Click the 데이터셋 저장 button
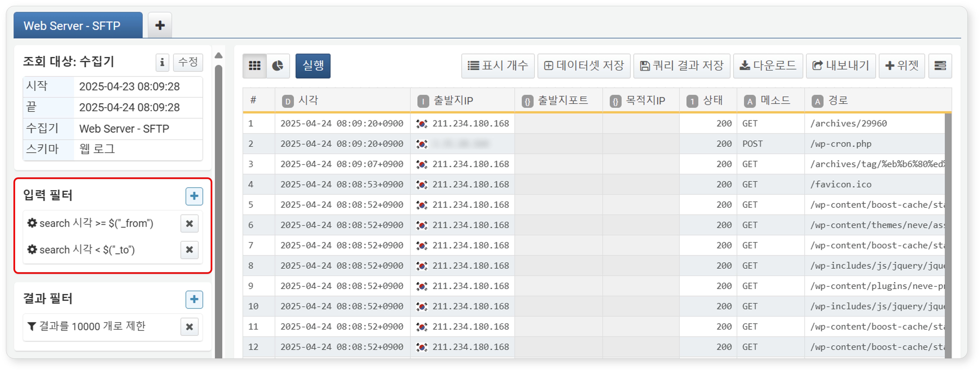The image size is (980, 371). [x=584, y=66]
